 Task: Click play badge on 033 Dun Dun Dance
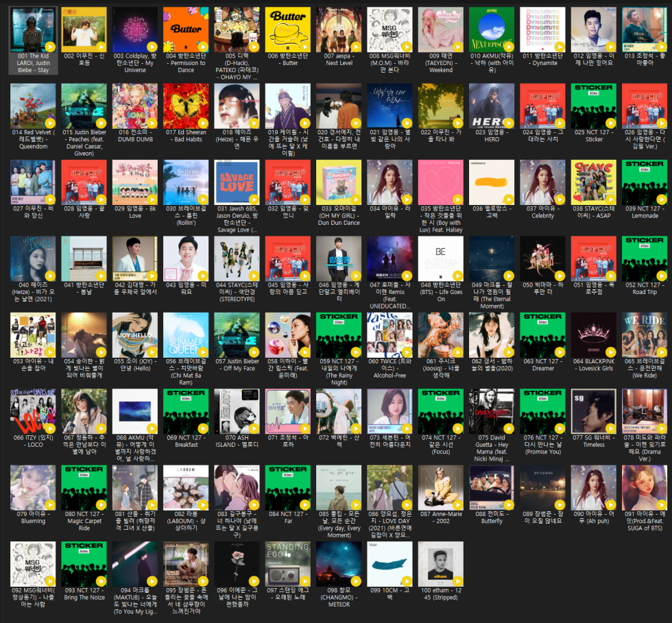tap(356, 199)
